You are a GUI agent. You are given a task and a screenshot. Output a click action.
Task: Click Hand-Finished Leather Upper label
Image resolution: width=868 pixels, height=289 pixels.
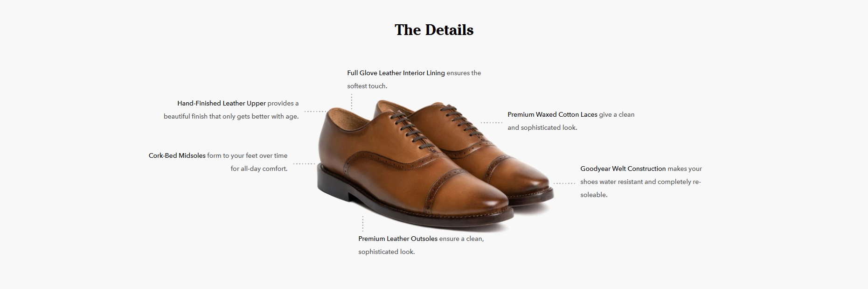222,103
